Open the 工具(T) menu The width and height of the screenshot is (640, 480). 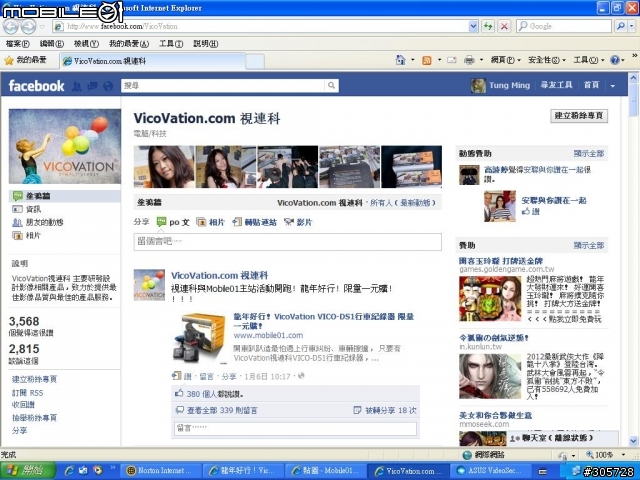click(171, 44)
